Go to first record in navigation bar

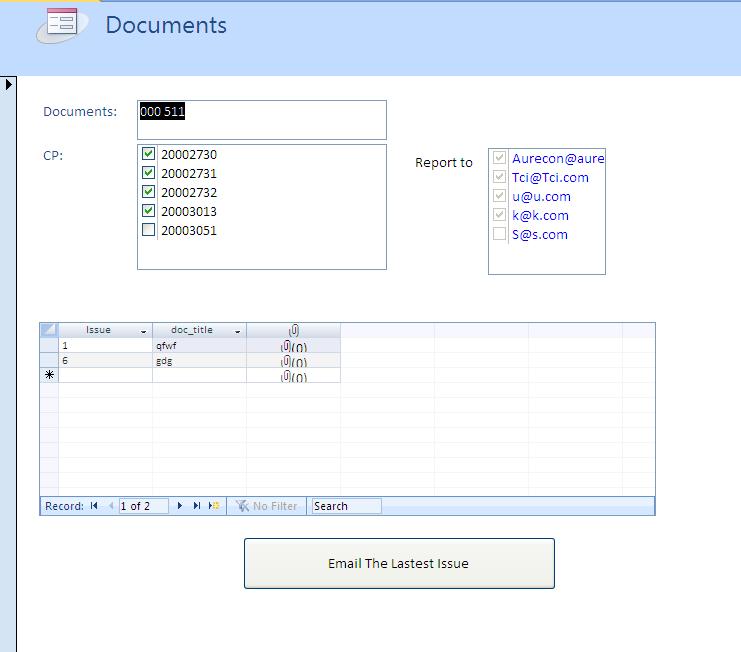94,506
